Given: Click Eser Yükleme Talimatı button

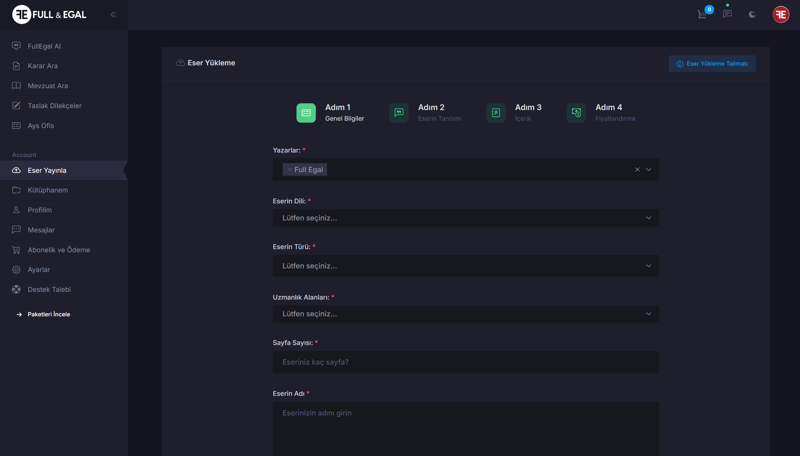Looking at the screenshot, I should point(711,64).
